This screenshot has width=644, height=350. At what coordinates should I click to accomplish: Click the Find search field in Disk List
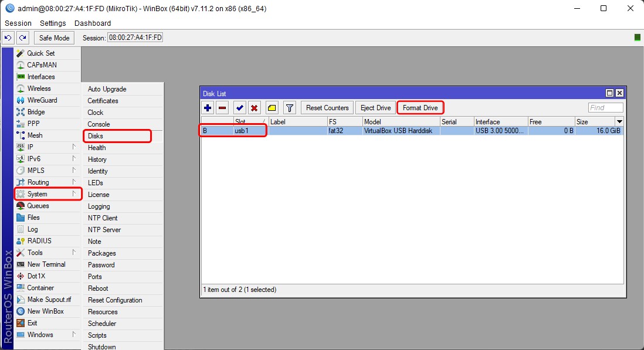tap(605, 108)
